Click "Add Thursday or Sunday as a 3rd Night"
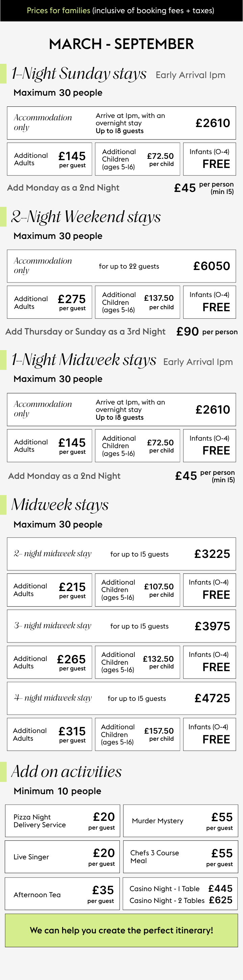The image size is (243, 980). pos(85,332)
